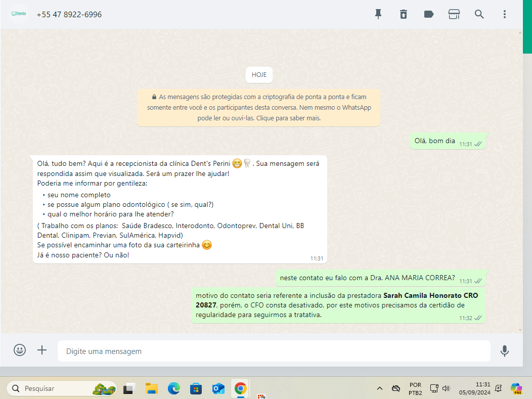
Task: Launch Microsoft Edge from the taskbar
Action: tap(174, 388)
